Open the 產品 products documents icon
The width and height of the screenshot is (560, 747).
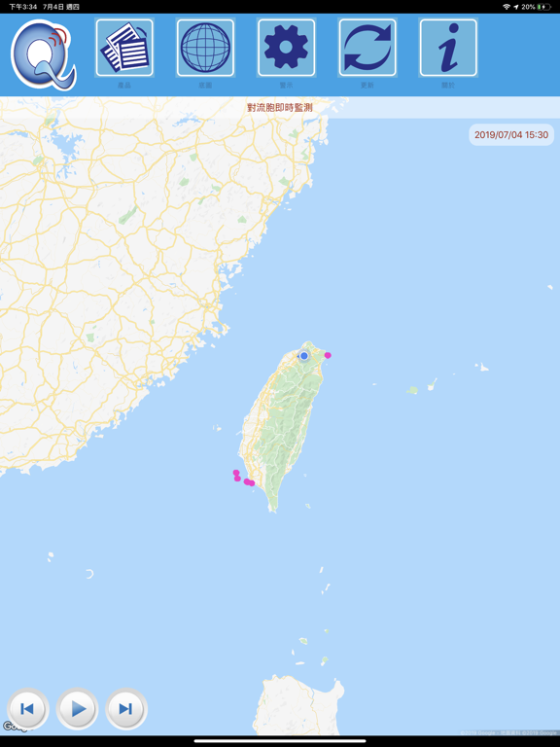click(x=124, y=48)
